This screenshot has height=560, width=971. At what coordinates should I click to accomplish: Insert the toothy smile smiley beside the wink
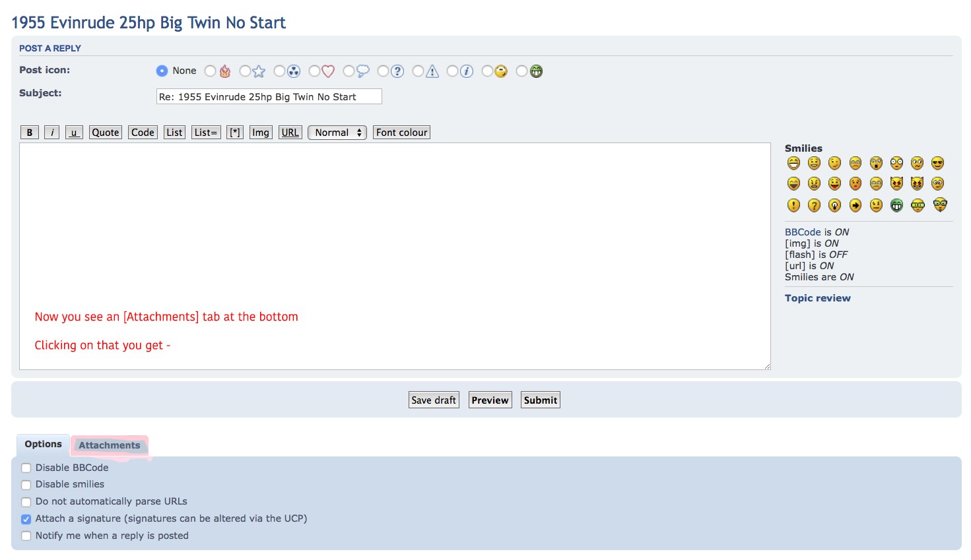pyautogui.click(x=814, y=163)
